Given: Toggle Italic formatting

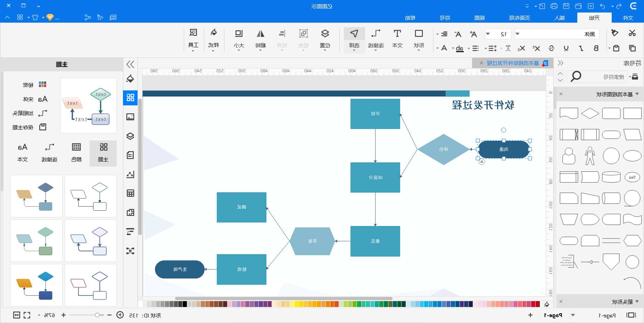Looking at the screenshot, I should coord(581,48).
